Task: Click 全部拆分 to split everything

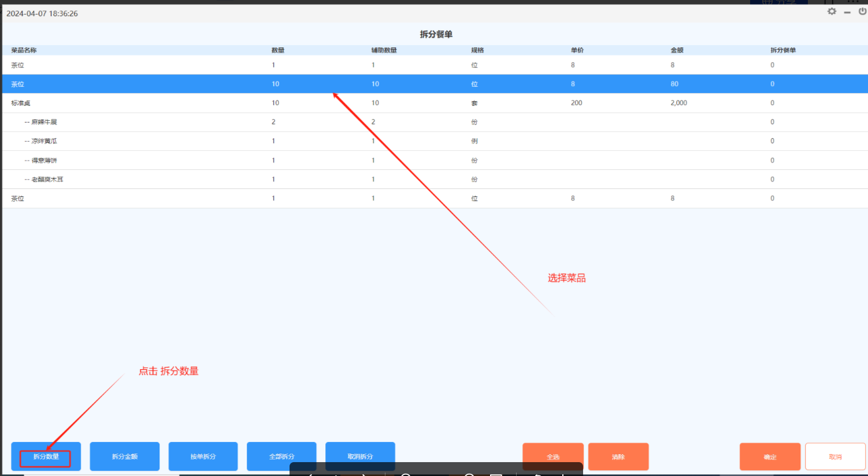Action: tap(281, 457)
